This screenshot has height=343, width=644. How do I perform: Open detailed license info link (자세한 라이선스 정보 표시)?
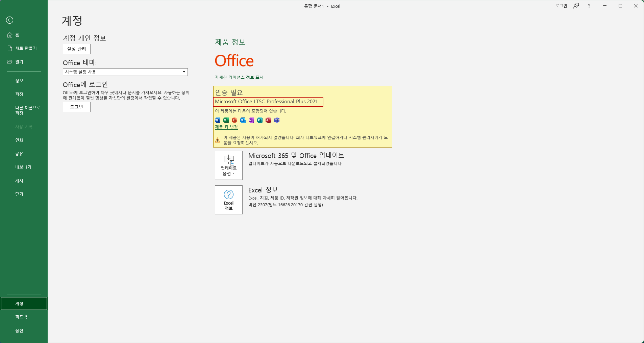(239, 77)
